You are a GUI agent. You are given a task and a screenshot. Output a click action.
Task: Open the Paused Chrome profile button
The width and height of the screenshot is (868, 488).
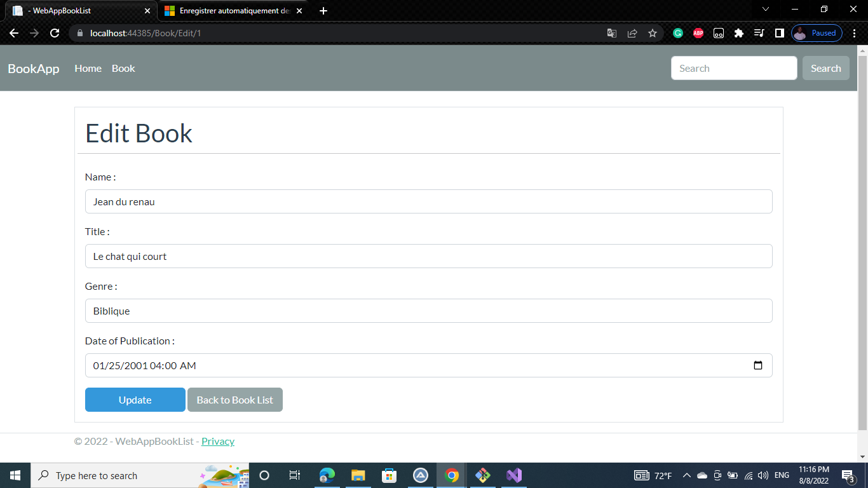tap(817, 33)
